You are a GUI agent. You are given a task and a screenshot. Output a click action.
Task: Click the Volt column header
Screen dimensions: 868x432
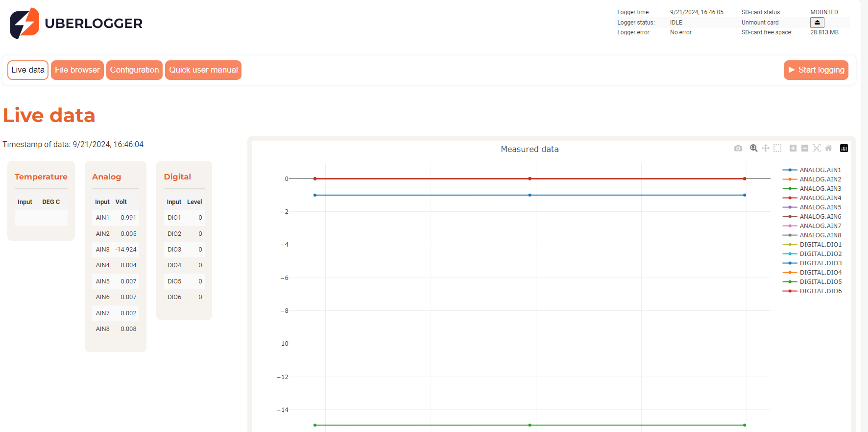tap(121, 202)
